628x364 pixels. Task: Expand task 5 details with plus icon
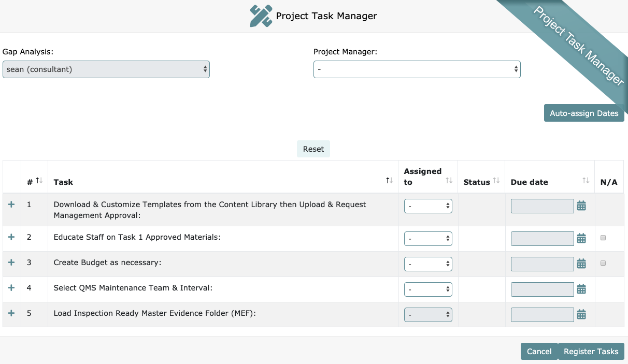click(11, 313)
